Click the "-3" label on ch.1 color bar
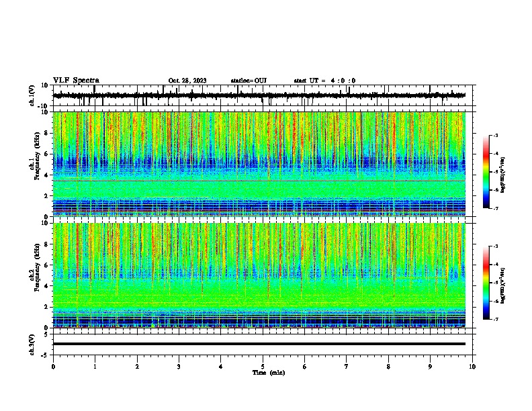The width and height of the screenshot is (532, 411). (x=495, y=135)
